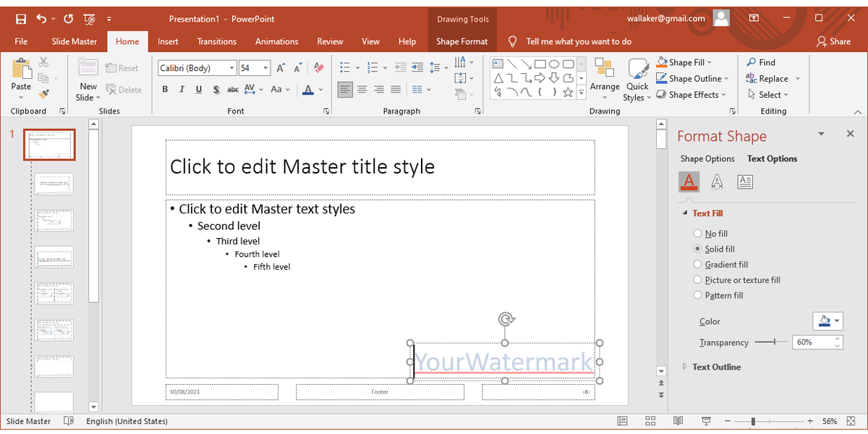Open the Textbox layout icon in Format Shape

(745, 182)
